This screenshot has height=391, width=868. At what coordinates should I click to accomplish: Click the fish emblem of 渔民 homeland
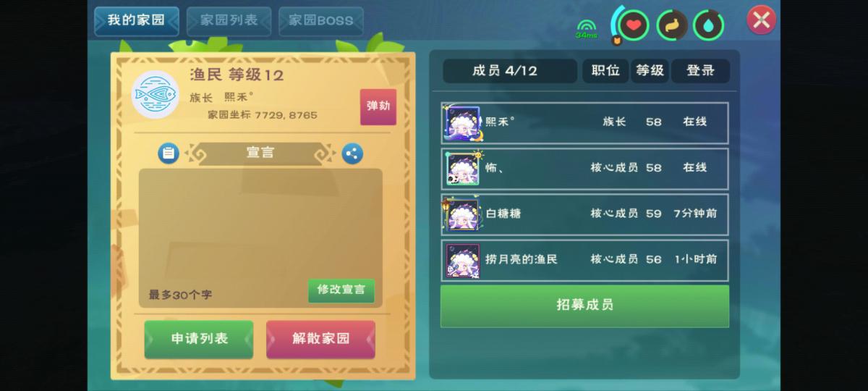pos(156,95)
